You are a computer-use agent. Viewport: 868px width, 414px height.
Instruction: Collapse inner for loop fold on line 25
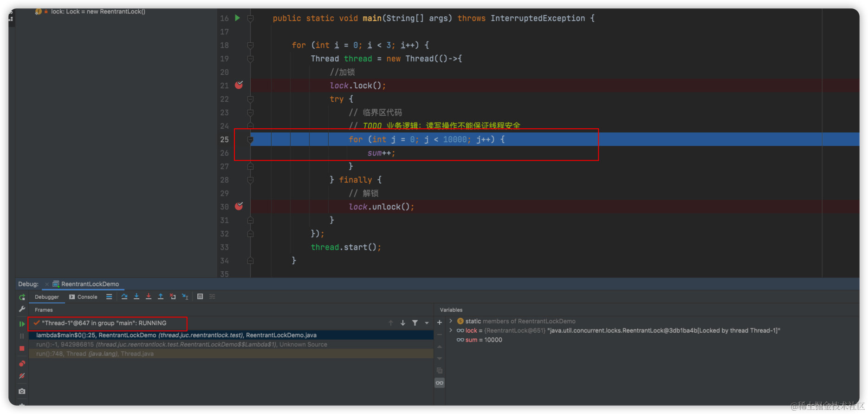tap(250, 139)
